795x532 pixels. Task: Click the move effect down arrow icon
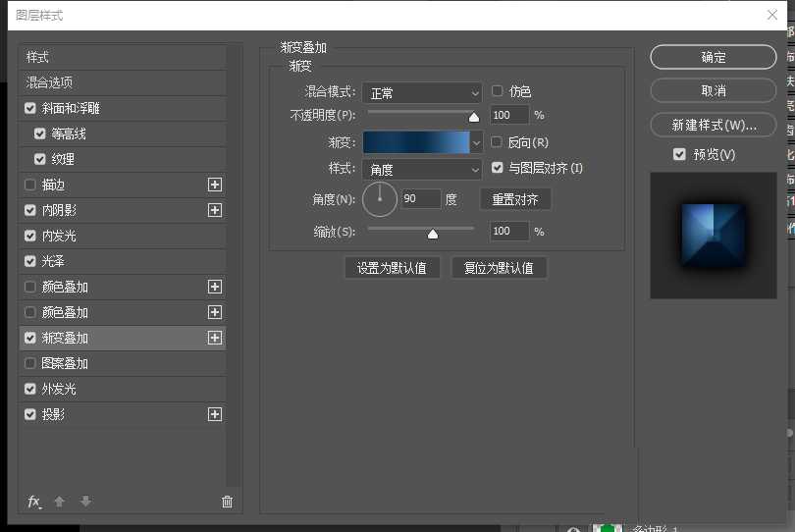[x=85, y=502]
